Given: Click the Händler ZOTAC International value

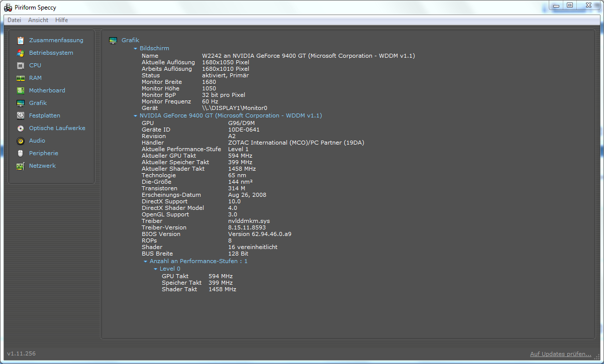Looking at the screenshot, I should tap(296, 143).
